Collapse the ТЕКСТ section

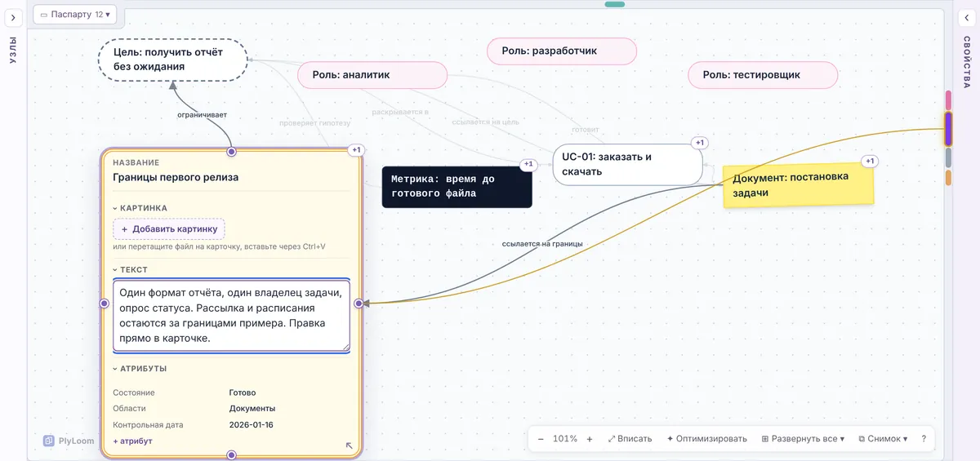pos(130,269)
